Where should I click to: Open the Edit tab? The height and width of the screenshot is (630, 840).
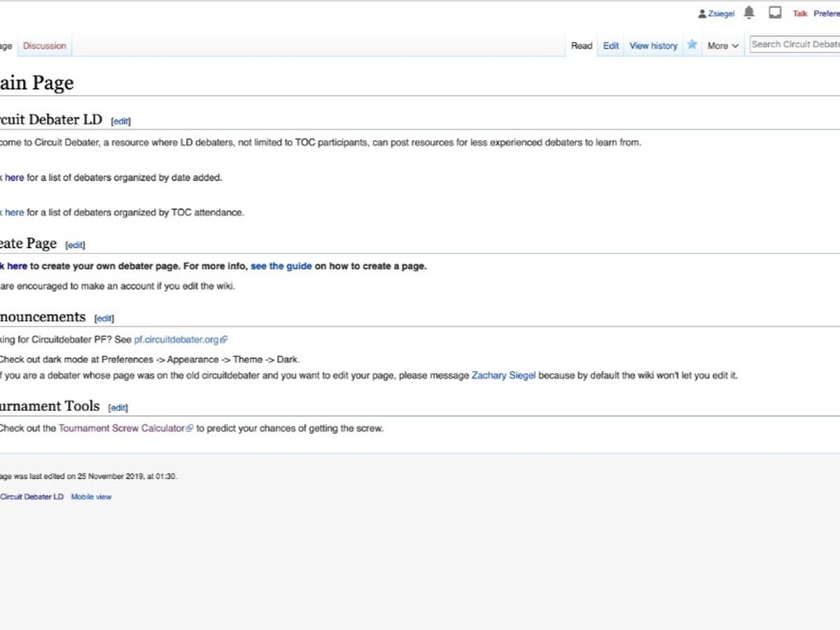(611, 46)
